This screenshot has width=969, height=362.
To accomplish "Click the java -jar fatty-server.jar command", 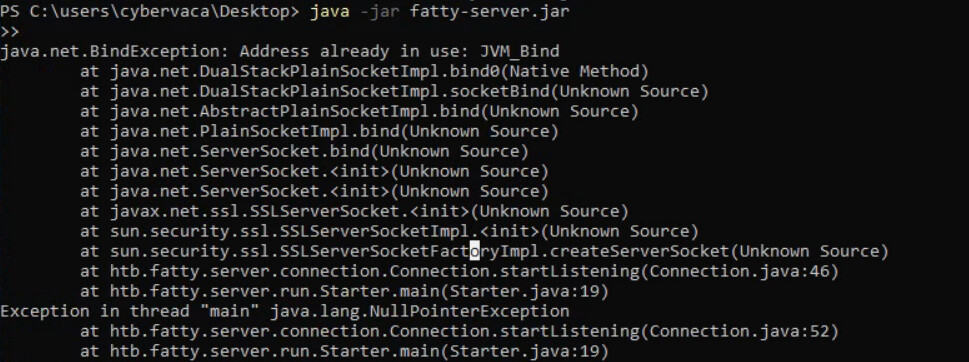I will point(439,12).
